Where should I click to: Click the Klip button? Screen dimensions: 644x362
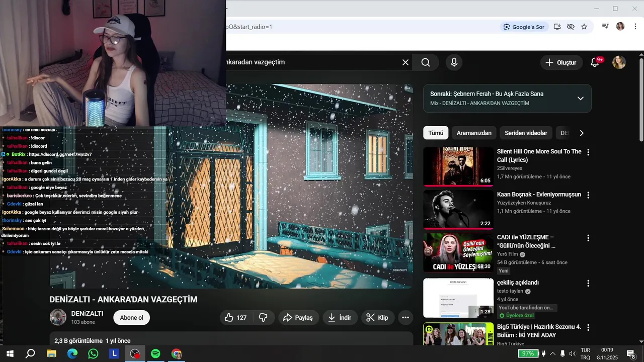(x=377, y=318)
